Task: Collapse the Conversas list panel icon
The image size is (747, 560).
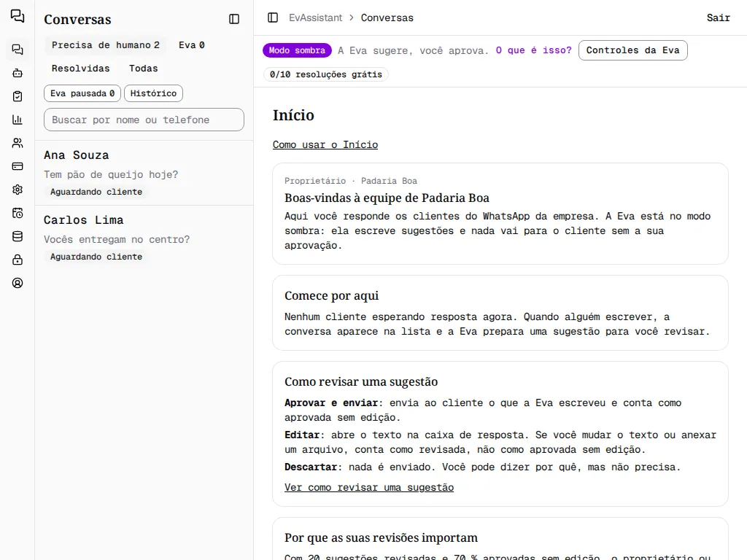Action: click(234, 19)
